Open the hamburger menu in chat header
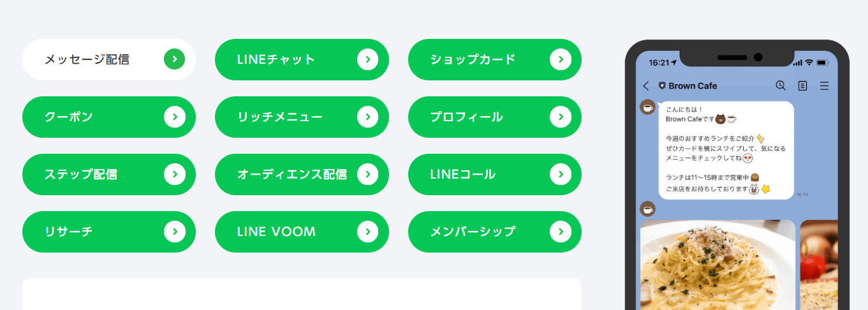 [x=824, y=85]
